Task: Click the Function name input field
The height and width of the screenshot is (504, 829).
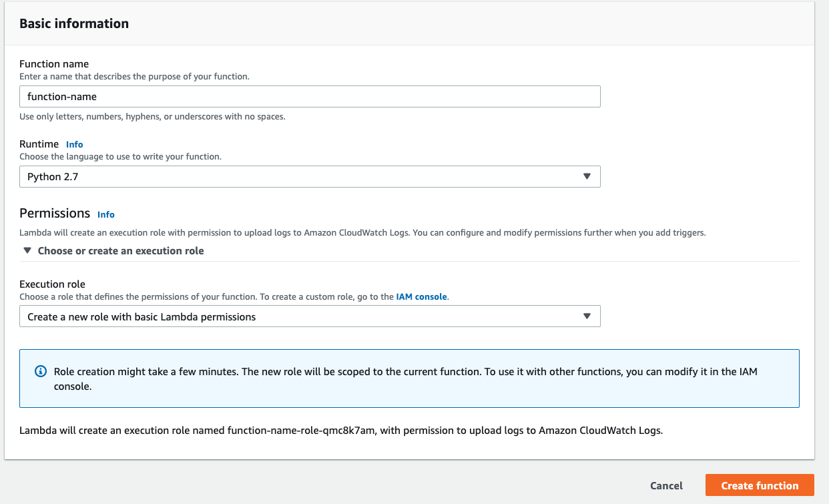Action: coord(310,97)
